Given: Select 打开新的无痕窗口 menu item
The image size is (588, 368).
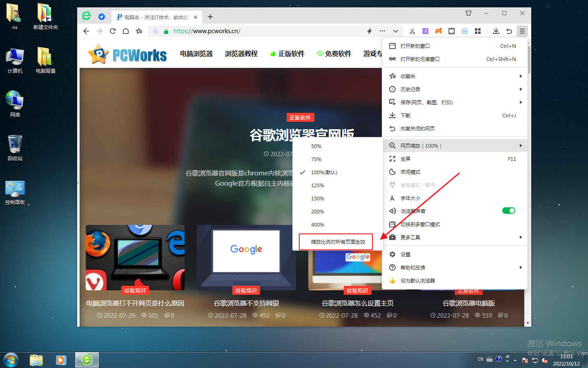Looking at the screenshot, I should (455, 59).
